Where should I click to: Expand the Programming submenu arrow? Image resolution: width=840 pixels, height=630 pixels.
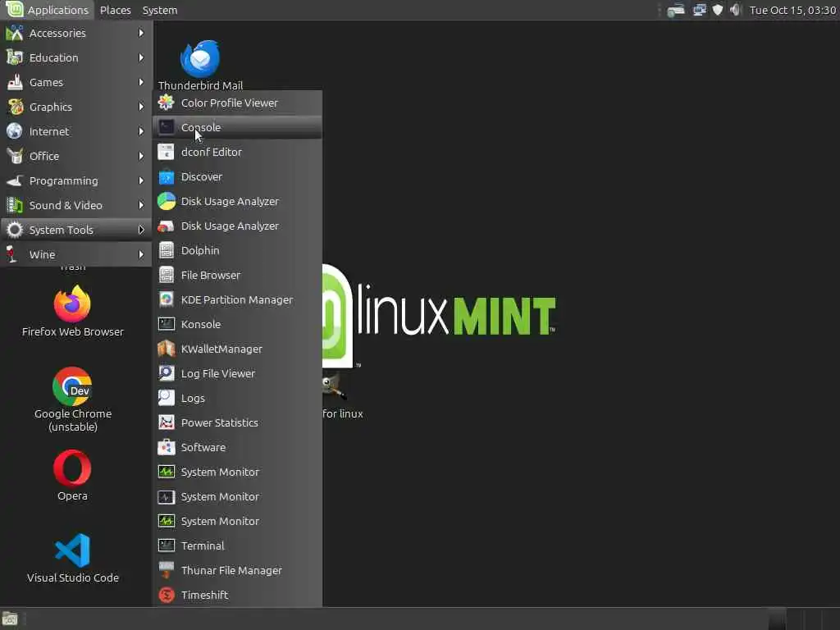[x=141, y=180]
